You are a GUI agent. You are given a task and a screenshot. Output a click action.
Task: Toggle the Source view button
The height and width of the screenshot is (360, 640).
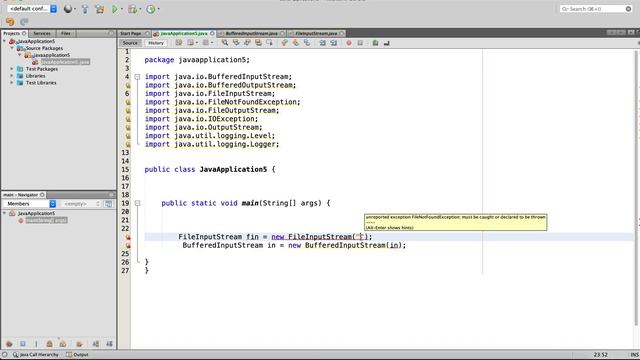[130, 43]
